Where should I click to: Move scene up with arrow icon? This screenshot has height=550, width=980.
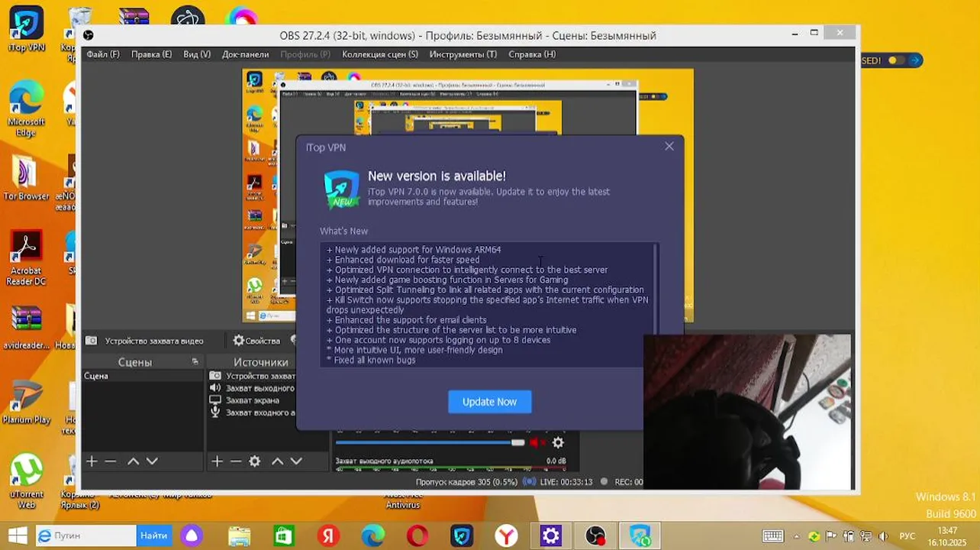pos(133,461)
